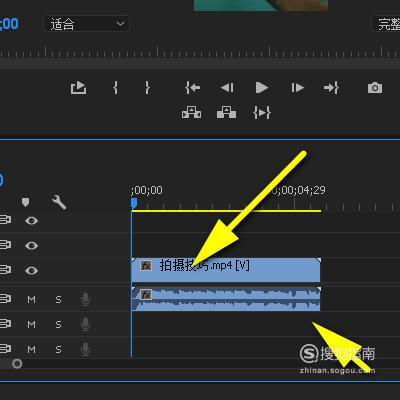Open the 完整 playback resolution dropdown

[x=386, y=24]
